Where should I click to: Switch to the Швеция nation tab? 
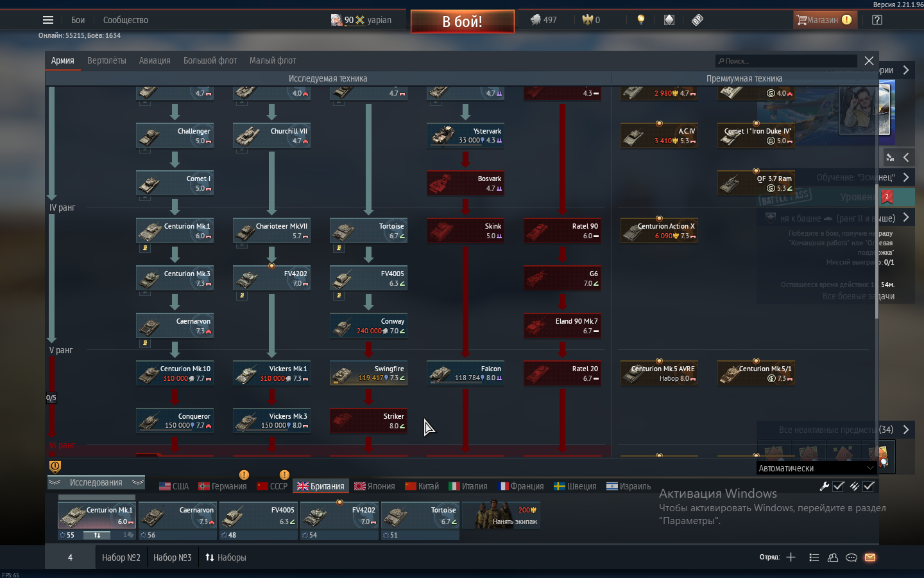tap(576, 486)
